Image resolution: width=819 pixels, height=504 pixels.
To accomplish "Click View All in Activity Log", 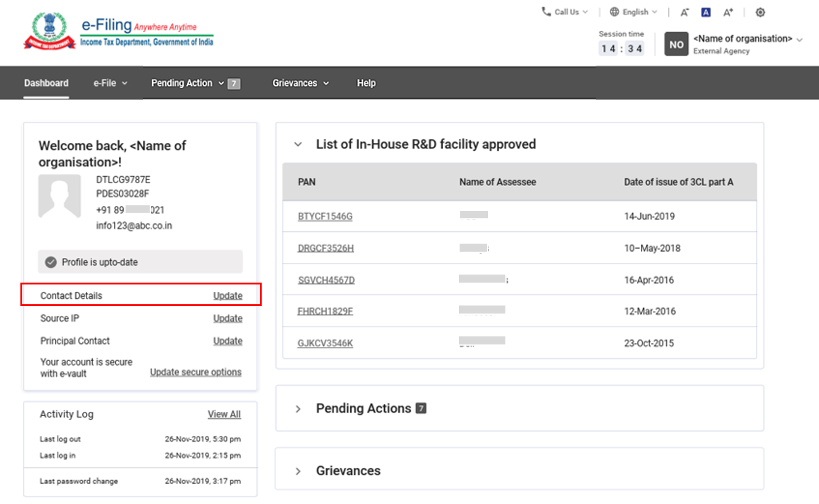I will pyautogui.click(x=224, y=414).
